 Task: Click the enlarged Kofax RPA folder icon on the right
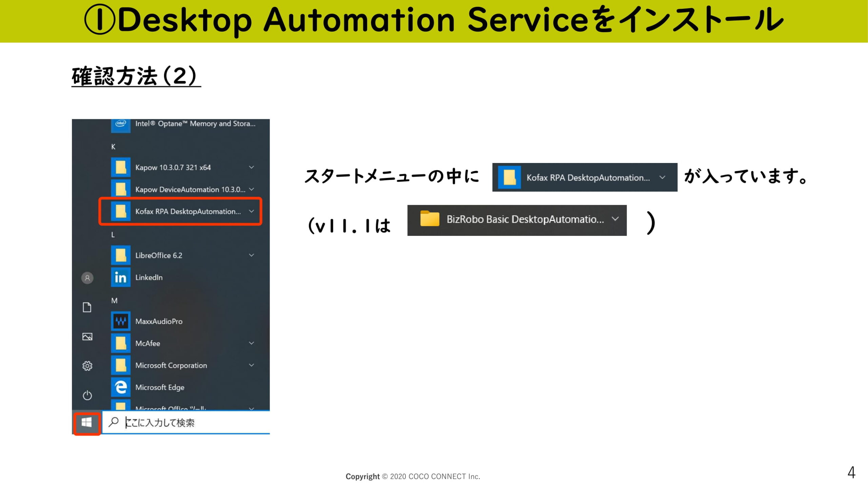pyautogui.click(x=509, y=177)
